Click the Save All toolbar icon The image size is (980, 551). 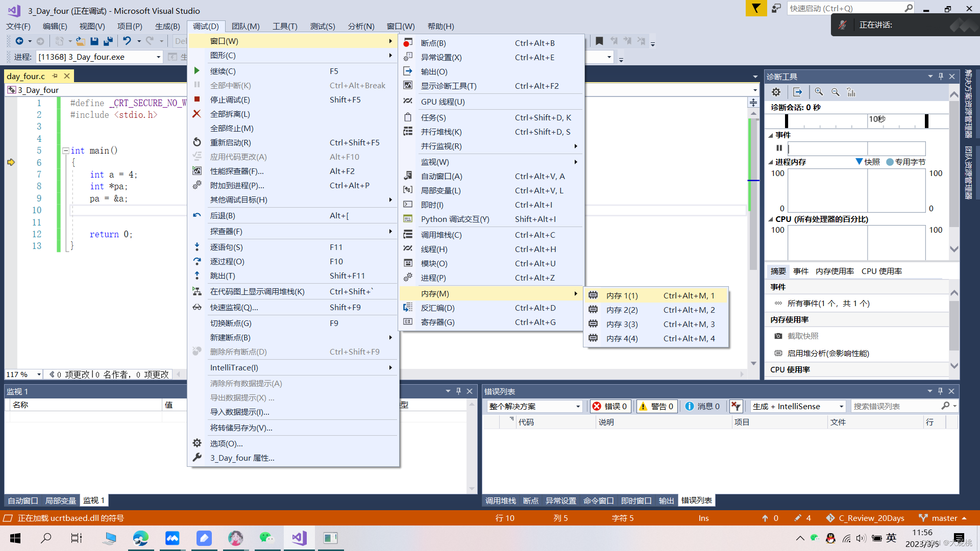108,41
